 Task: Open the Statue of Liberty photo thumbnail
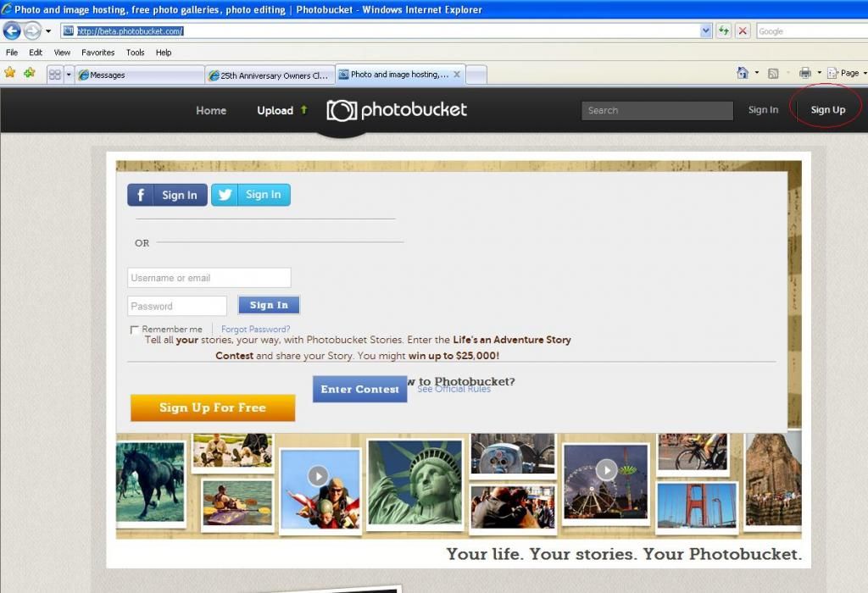click(x=414, y=483)
